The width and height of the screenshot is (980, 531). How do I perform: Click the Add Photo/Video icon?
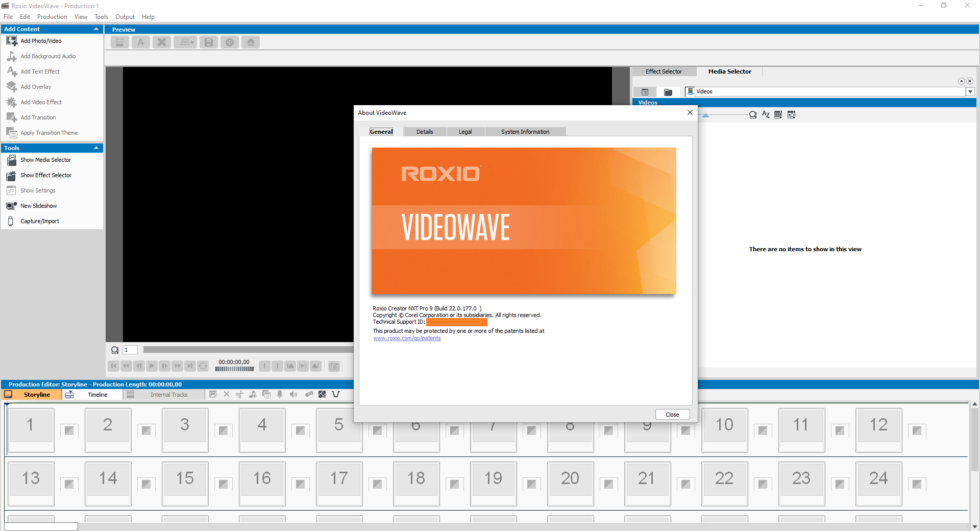[x=12, y=41]
